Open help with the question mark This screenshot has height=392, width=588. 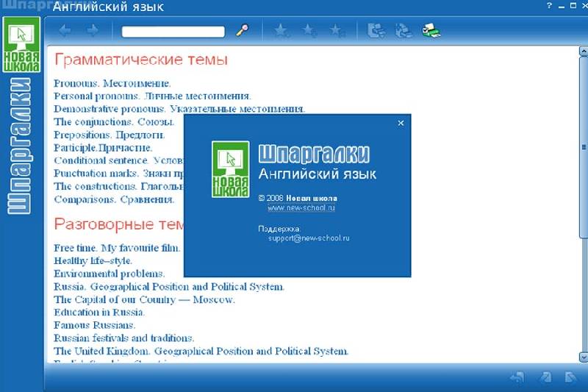tap(549, 6)
